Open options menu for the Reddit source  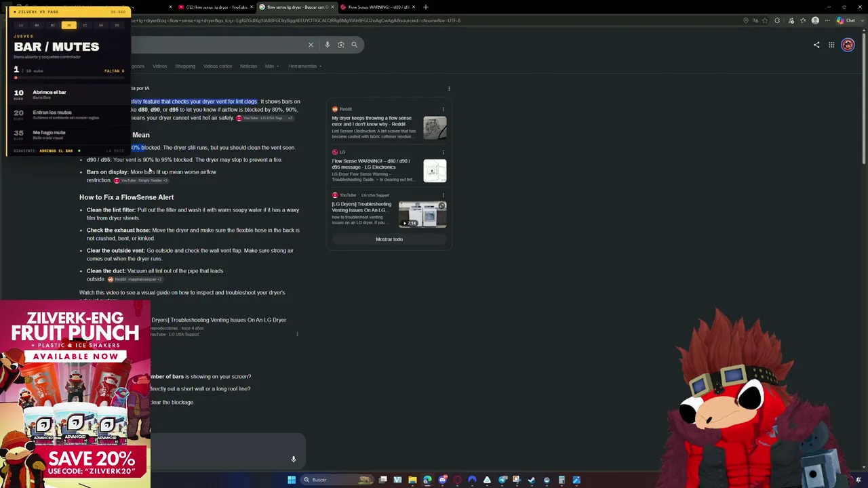tap(443, 109)
